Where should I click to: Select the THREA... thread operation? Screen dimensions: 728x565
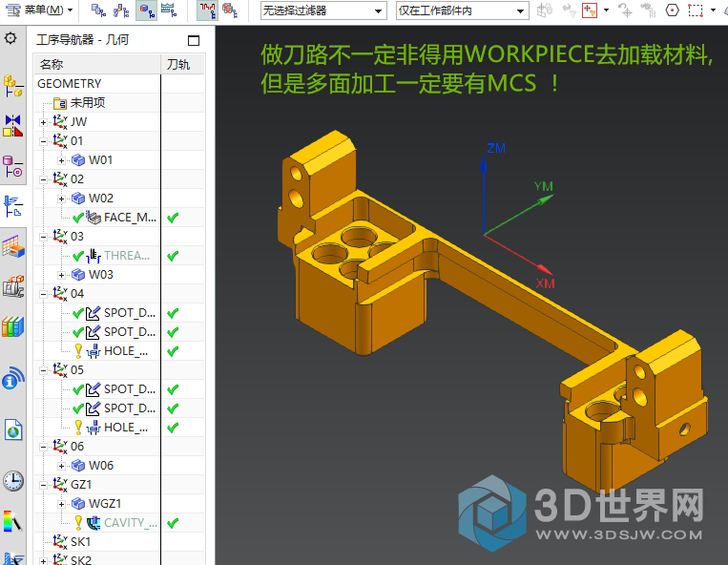pyautogui.click(x=127, y=256)
